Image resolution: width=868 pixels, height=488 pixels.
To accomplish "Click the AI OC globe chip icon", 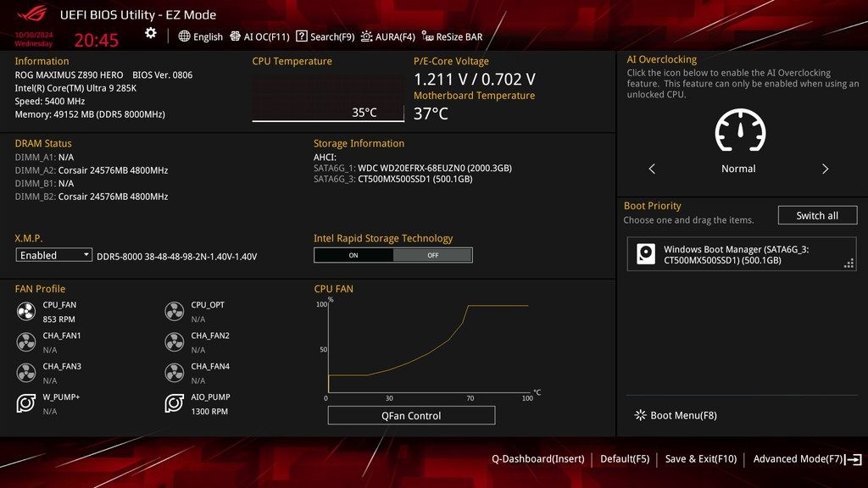I will point(236,36).
